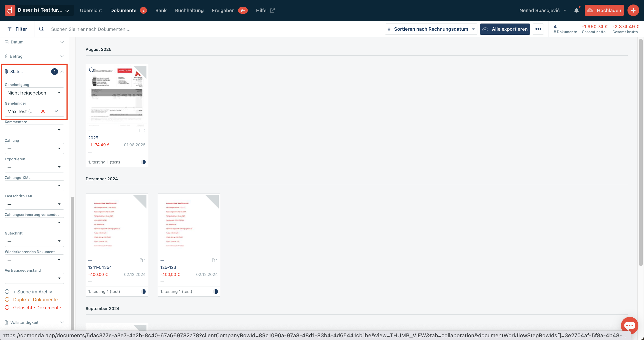Enable Suche im Archiv option

pyautogui.click(x=7, y=292)
